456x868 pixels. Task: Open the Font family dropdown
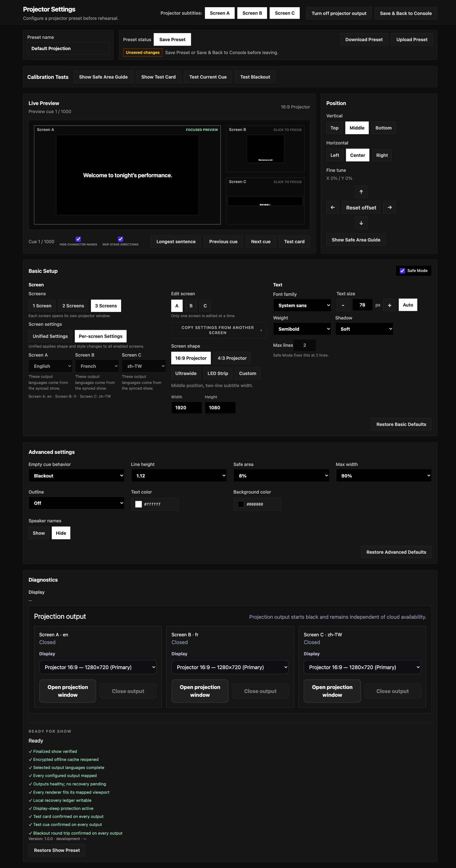pyautogui.click(x=302, y=305)
